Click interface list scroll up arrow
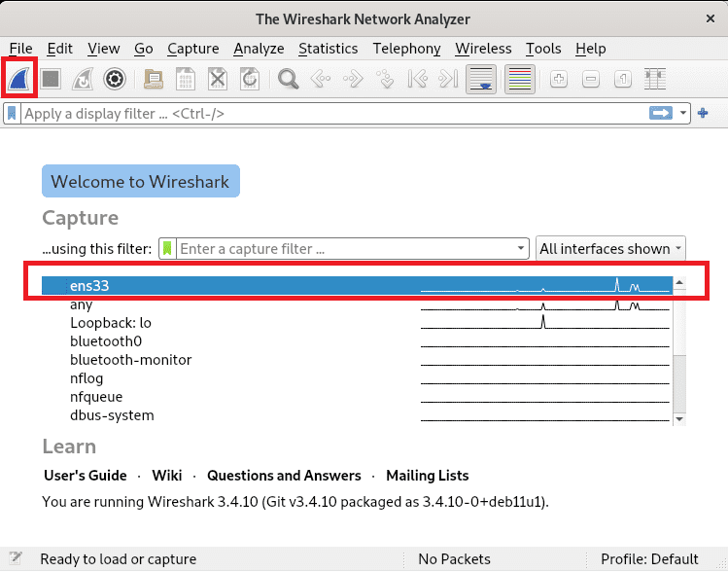 (x=679, y=282)
